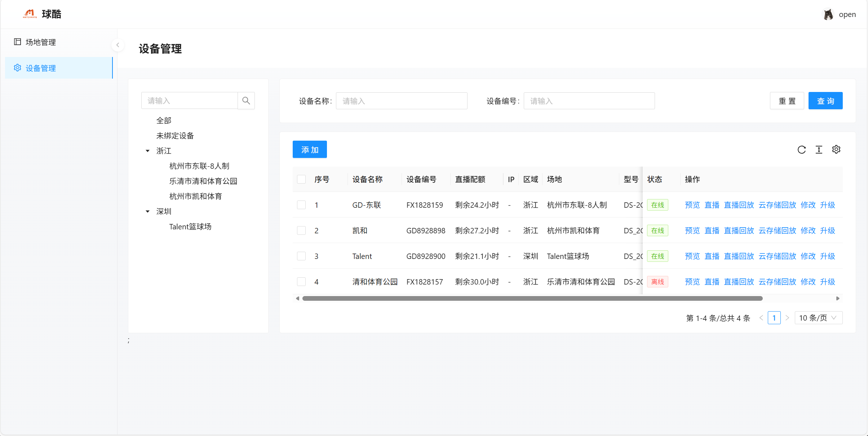Open the 10 条/页 page size dropdown

click(x=818, y=318)
